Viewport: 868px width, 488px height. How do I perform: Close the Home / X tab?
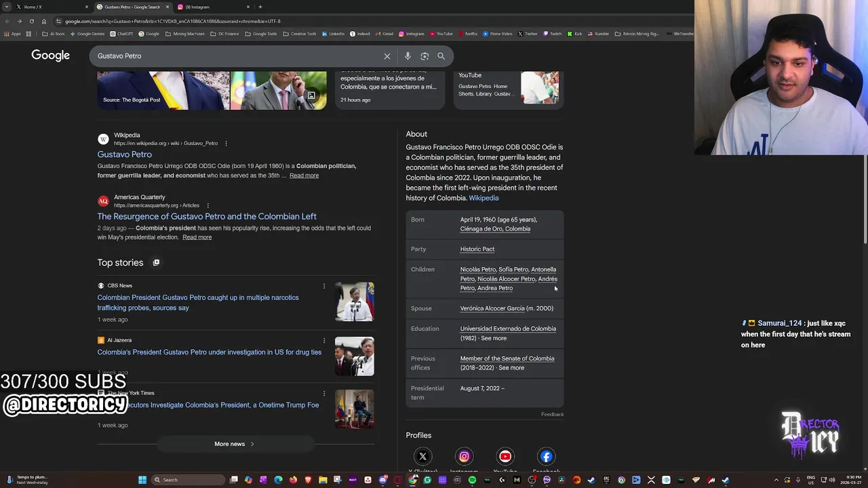click(x=87, y=7)
